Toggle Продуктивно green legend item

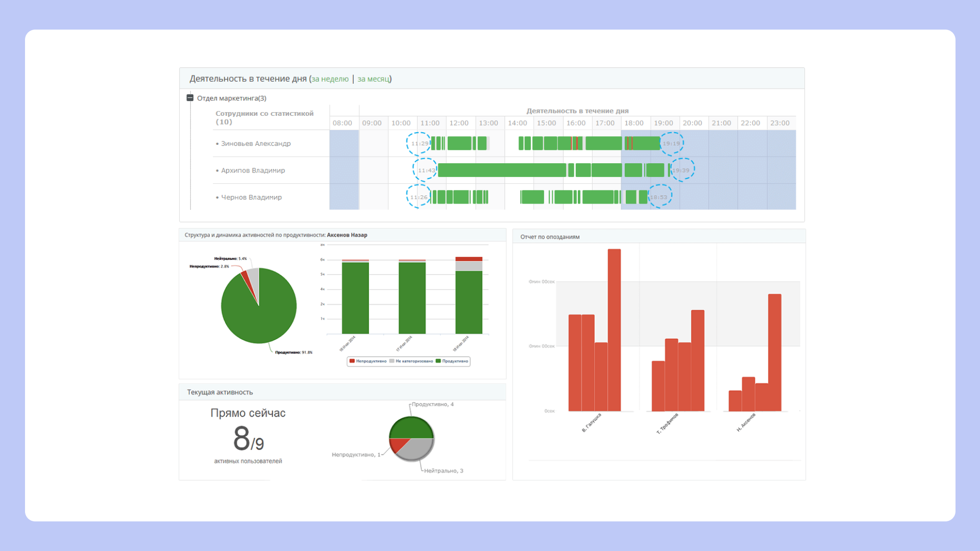(x=452, y=361)
